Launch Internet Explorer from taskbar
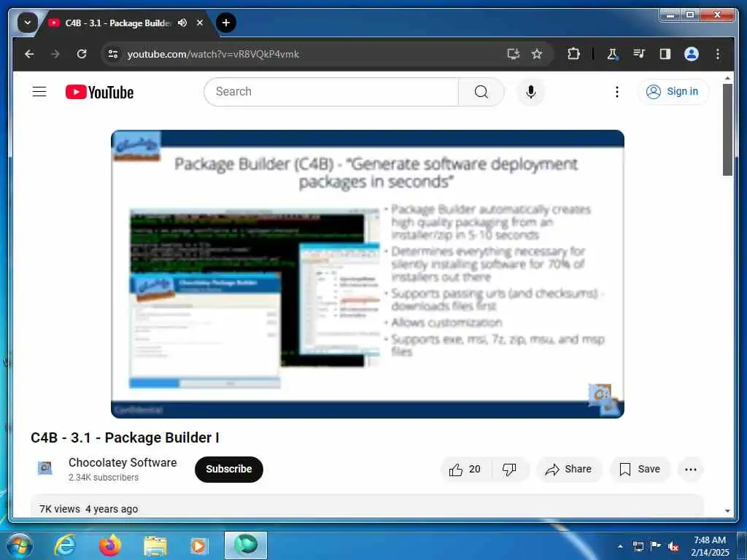This screenshot has width=747, height=560. click(65, 545)
